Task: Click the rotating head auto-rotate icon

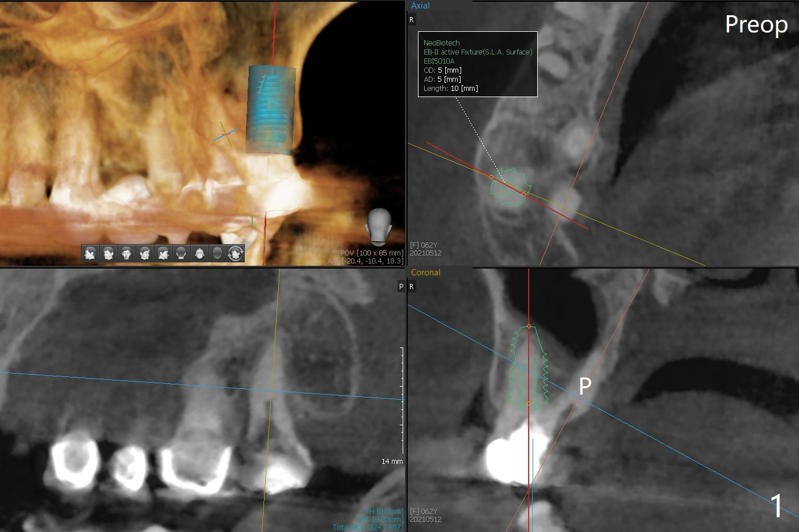Action: coord(236,253)
